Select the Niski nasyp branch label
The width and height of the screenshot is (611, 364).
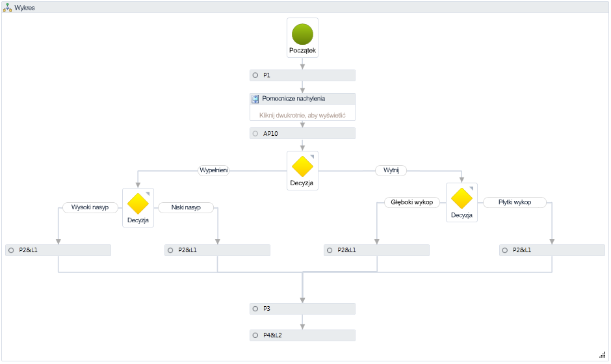pos(186,208)
